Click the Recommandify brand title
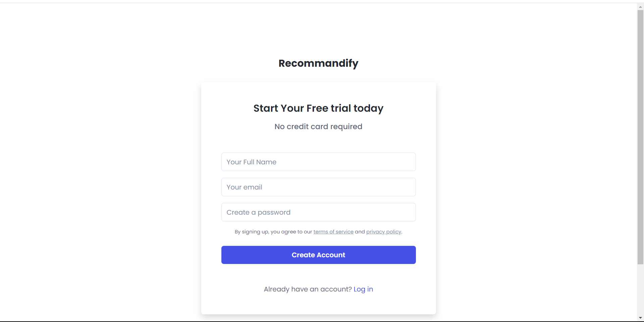The image size is (644, 322). click(x=318, y=63)
